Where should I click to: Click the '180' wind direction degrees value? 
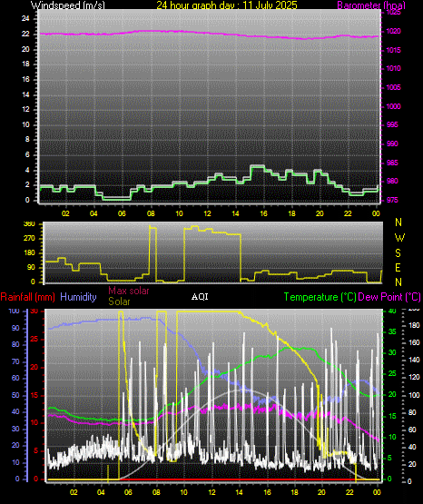coord(29,253)
